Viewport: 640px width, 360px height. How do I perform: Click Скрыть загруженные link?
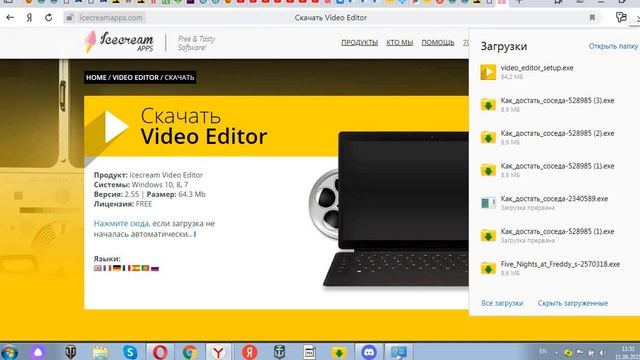pos(573,303)
